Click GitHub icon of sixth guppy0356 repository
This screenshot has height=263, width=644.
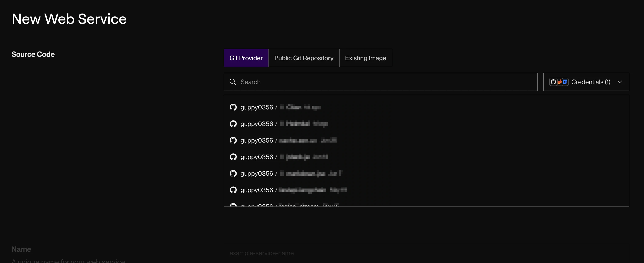pos(233,190)
